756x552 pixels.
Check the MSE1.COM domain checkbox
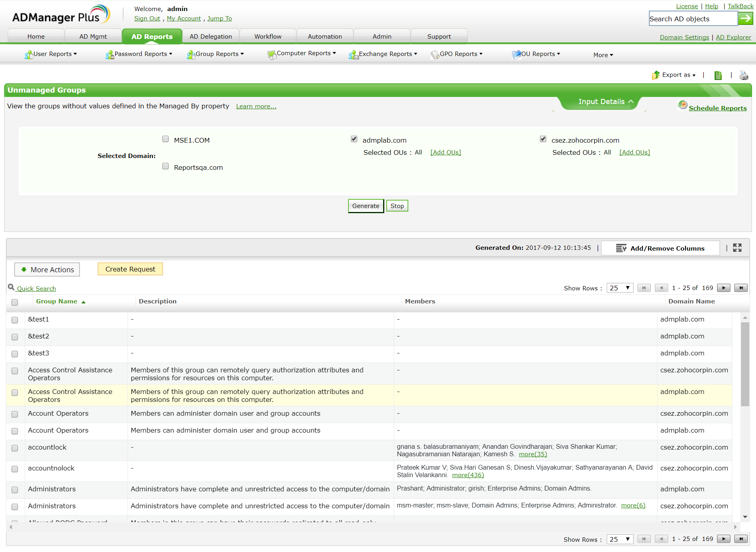(165, 139)
